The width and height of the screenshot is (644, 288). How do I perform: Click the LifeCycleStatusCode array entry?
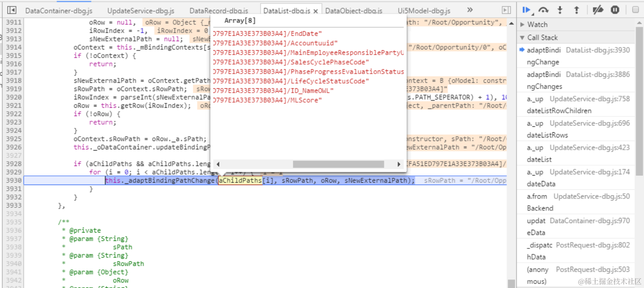(x=291, y=81)
